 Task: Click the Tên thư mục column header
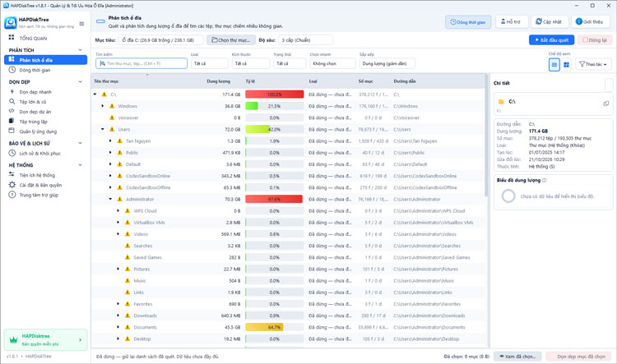(106, 81)
